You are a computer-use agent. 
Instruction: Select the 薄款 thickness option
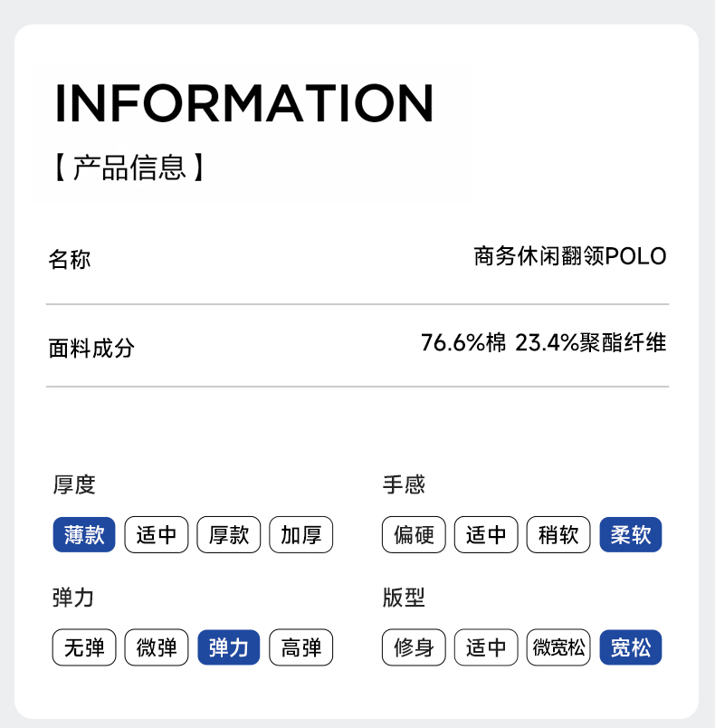(84, 535)
